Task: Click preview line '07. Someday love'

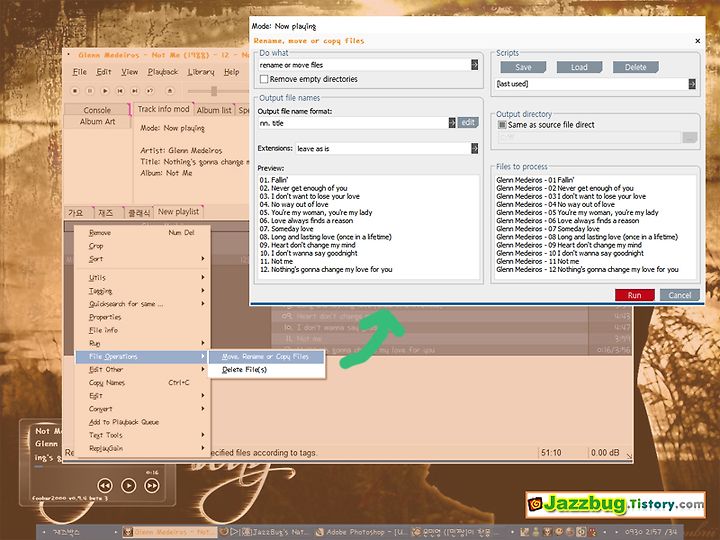Action: pyautogui.click(x=287, y=229)
